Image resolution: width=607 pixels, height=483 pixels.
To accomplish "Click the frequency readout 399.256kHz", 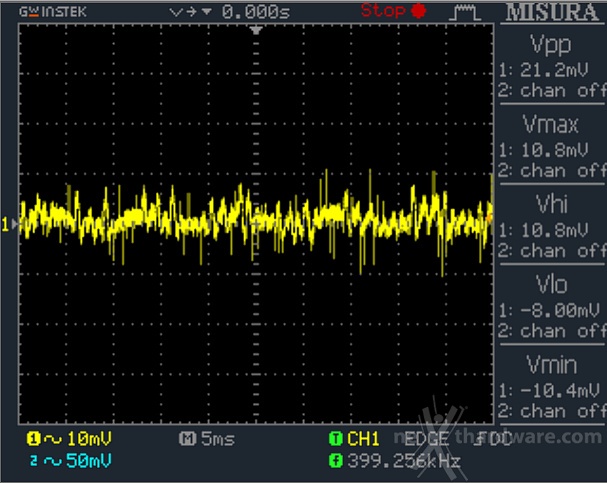I will pos(404,461).
